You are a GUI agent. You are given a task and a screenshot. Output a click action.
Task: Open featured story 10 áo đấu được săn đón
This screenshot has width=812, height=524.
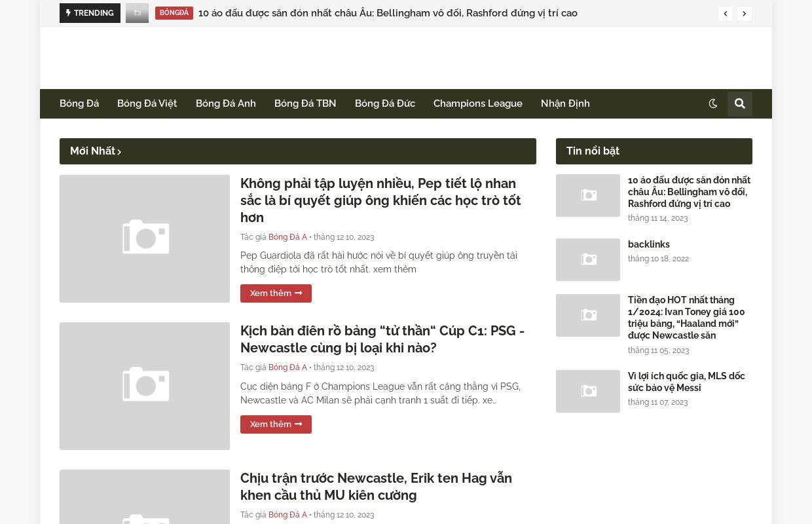(x=689, y=192)
